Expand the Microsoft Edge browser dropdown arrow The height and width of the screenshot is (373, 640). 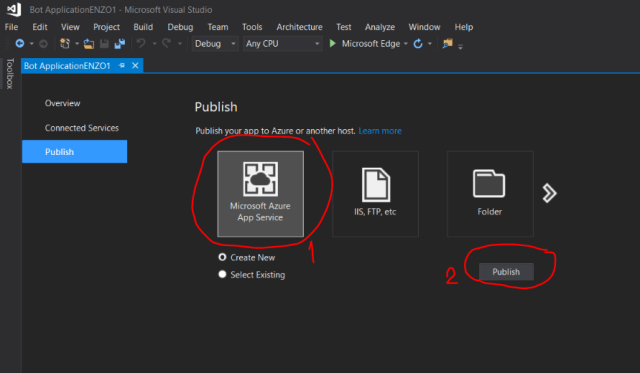(406, 44)
